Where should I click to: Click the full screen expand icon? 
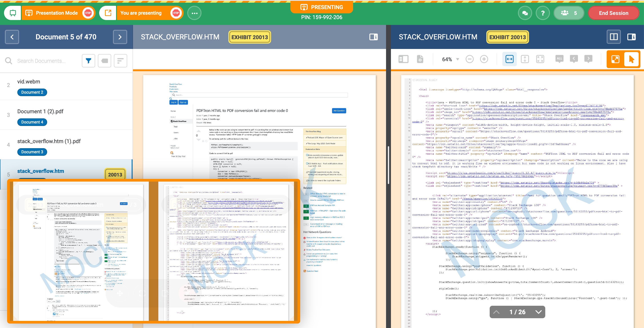pos(540,59)
